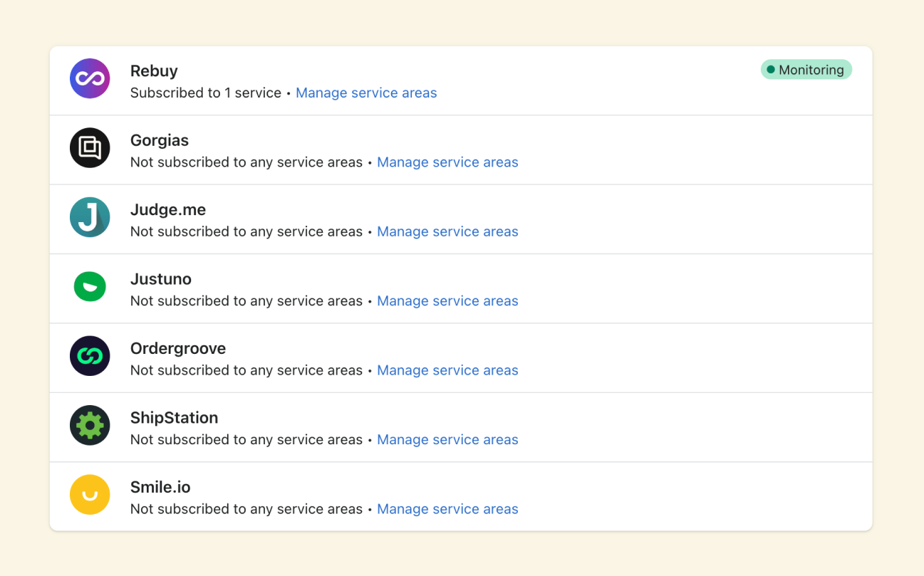Open Manage service areas for Justuno
This screenshot has width=924, height=576.
[447, 300]
